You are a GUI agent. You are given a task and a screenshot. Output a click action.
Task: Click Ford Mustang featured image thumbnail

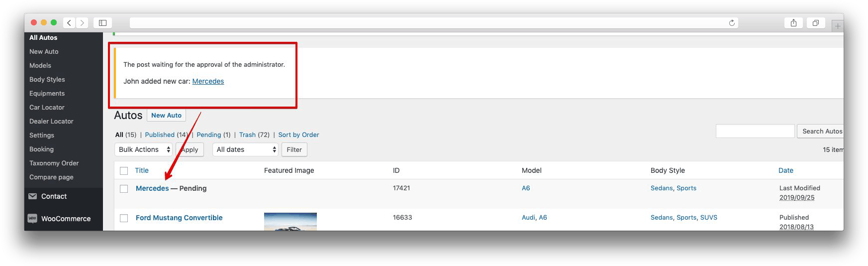(x=290, y=222)
